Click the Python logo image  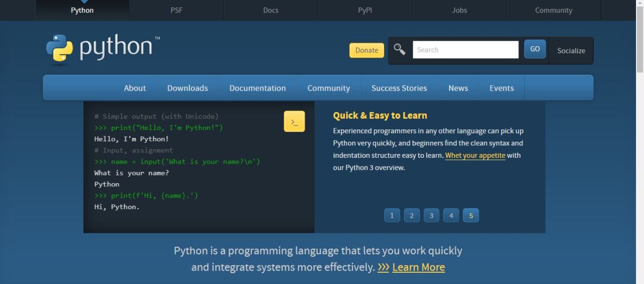click(x=103, y=49)
